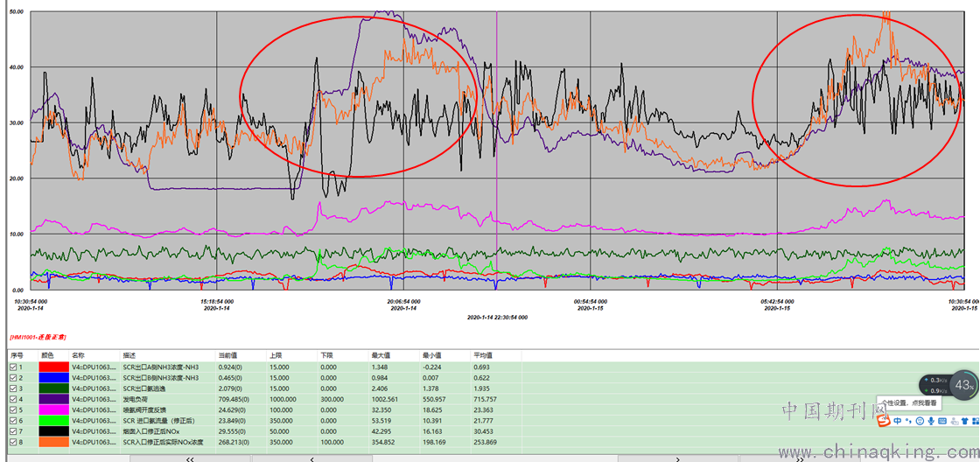
Task: Click maximum value 1002.561
Action: click(384, 399)
